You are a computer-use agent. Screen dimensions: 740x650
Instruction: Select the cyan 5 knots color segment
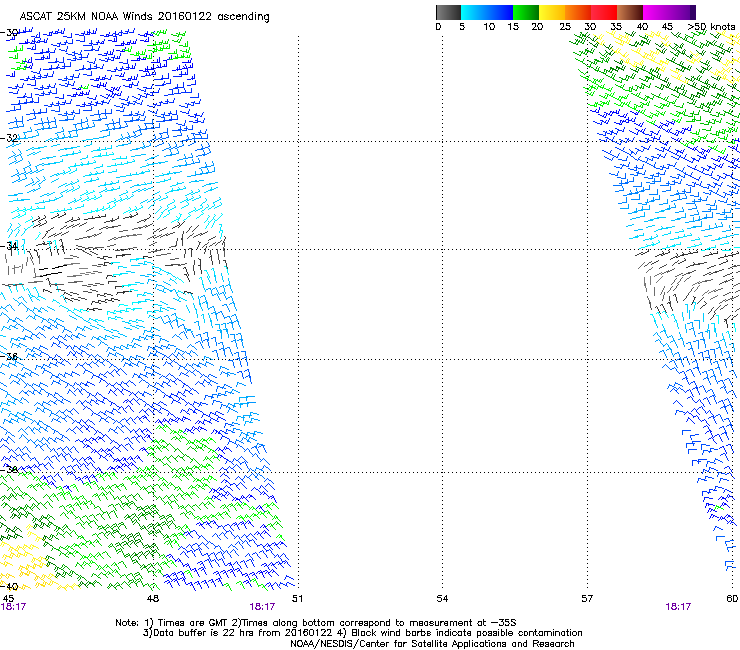(474, 12)
